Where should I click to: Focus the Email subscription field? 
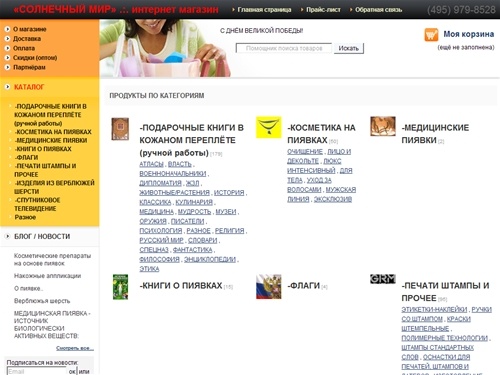(x=37, y=371)
